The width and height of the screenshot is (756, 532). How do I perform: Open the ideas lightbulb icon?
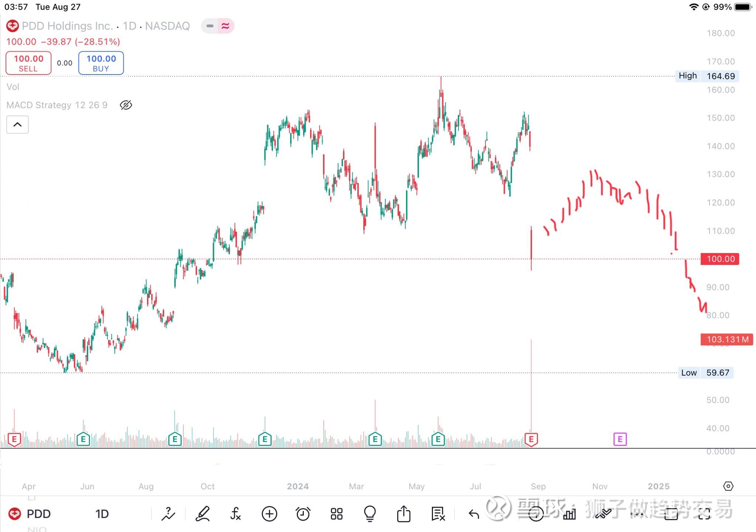point(370,514)
